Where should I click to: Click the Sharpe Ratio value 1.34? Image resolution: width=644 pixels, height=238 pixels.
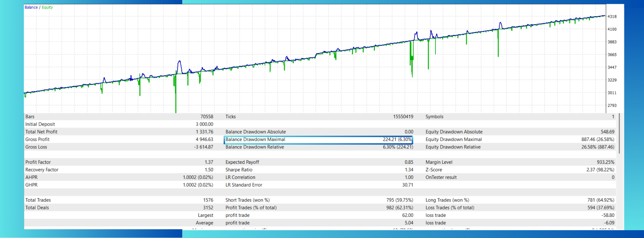[409, 170]
